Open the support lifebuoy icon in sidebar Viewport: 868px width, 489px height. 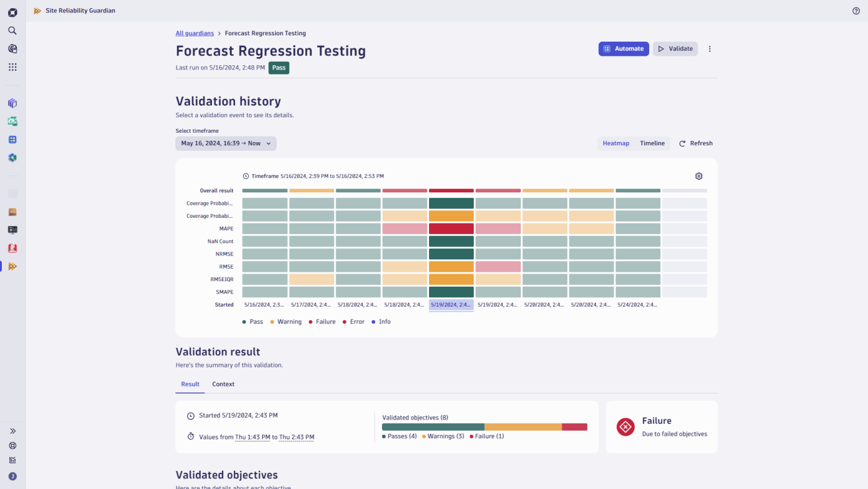pyautogui.click(x=12, y=446)
